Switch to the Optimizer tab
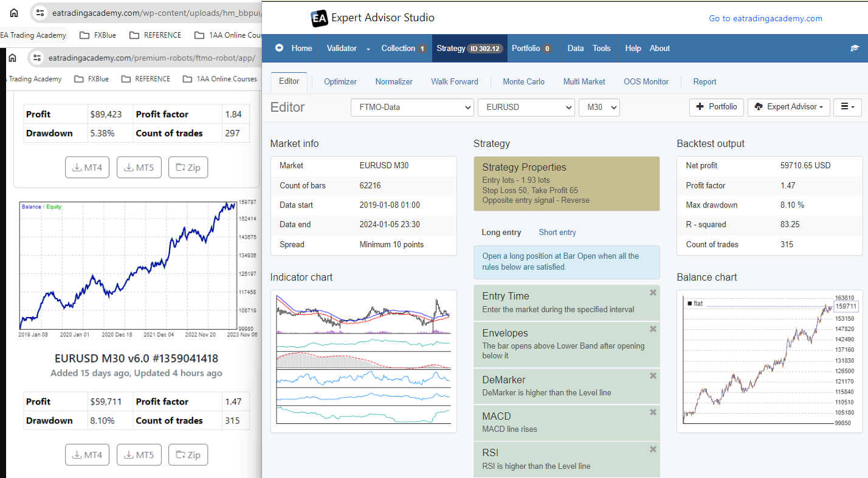 tap(340, 81)
